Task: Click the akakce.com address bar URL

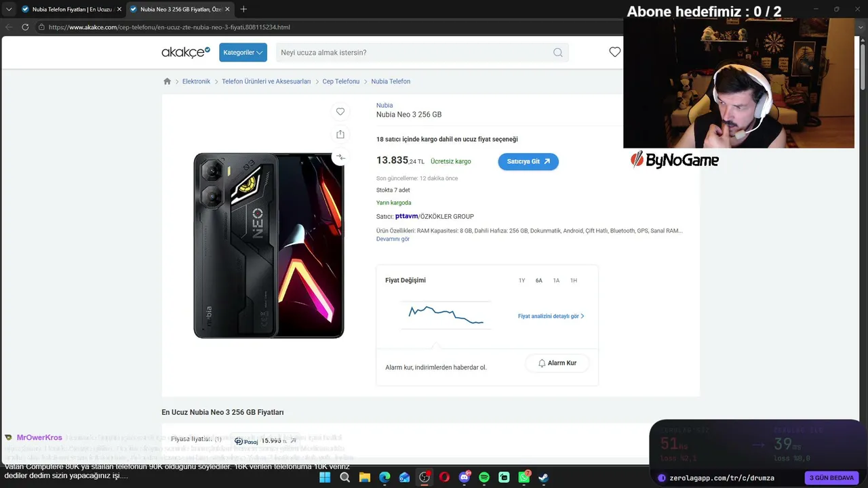Action: click(x=170, y=27)
